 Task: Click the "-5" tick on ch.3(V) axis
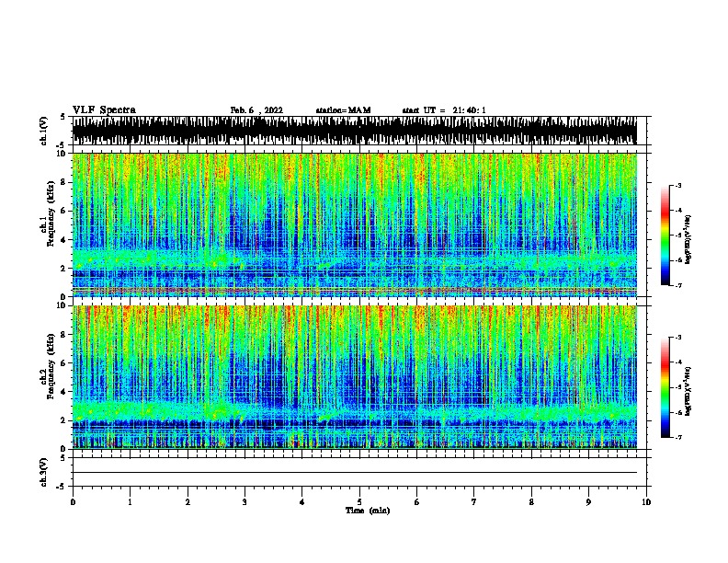tap(62, 487)
